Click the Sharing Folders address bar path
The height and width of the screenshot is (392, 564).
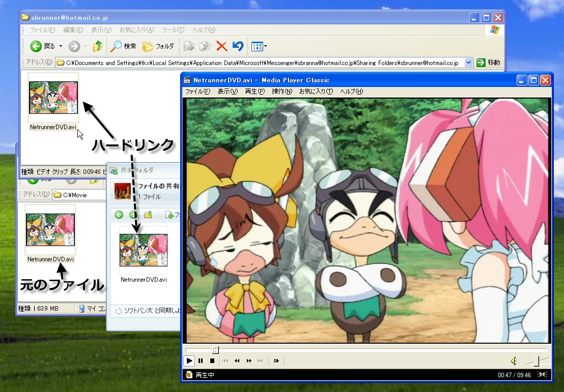click(262, 63)
